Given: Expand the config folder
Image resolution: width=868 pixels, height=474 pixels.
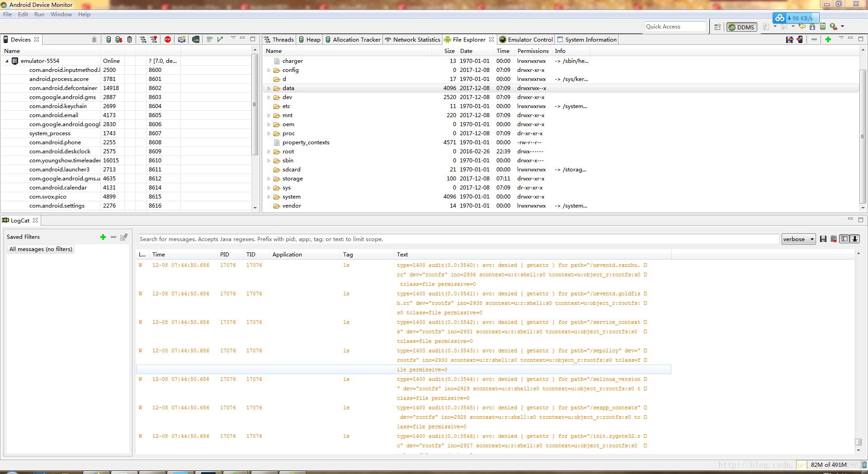Looking at the screenshot, I should click(x=269, y=70).
